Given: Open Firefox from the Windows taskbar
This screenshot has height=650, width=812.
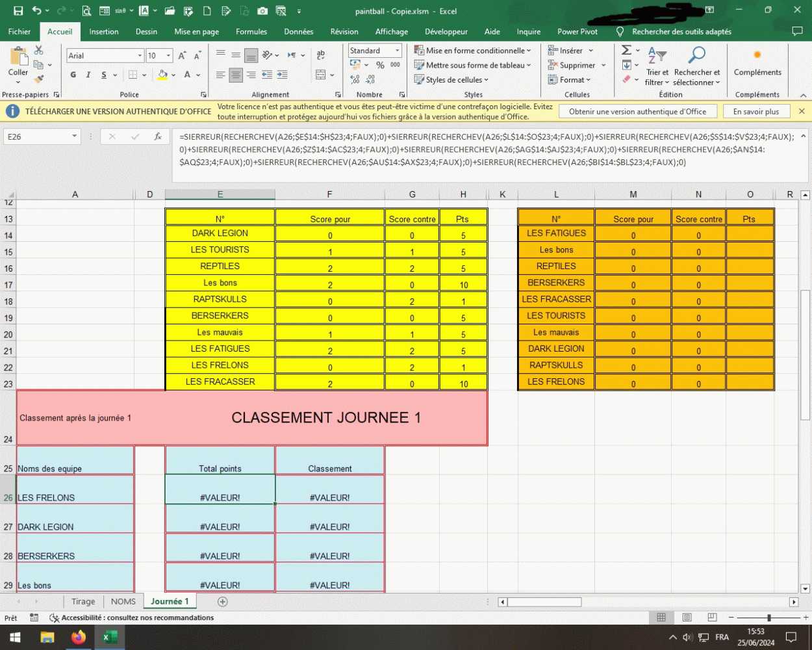Looking at the screenshot, I should tap(79, 637).
